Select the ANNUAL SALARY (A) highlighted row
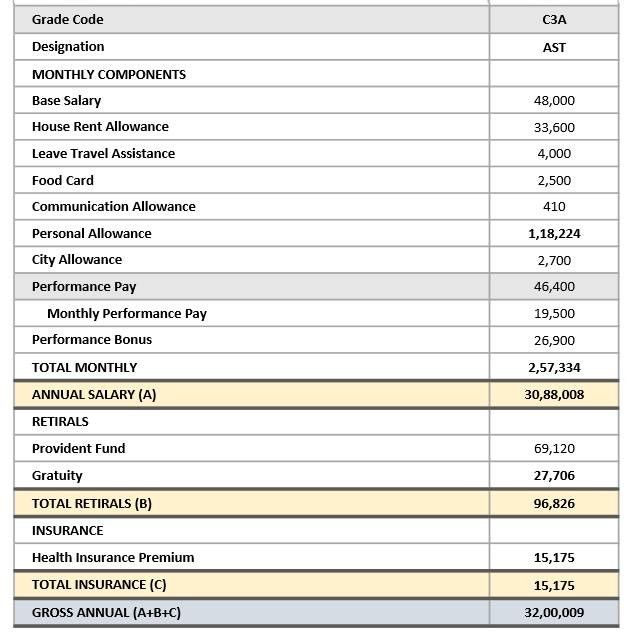 pyautogui.click(x=316, y=394)
